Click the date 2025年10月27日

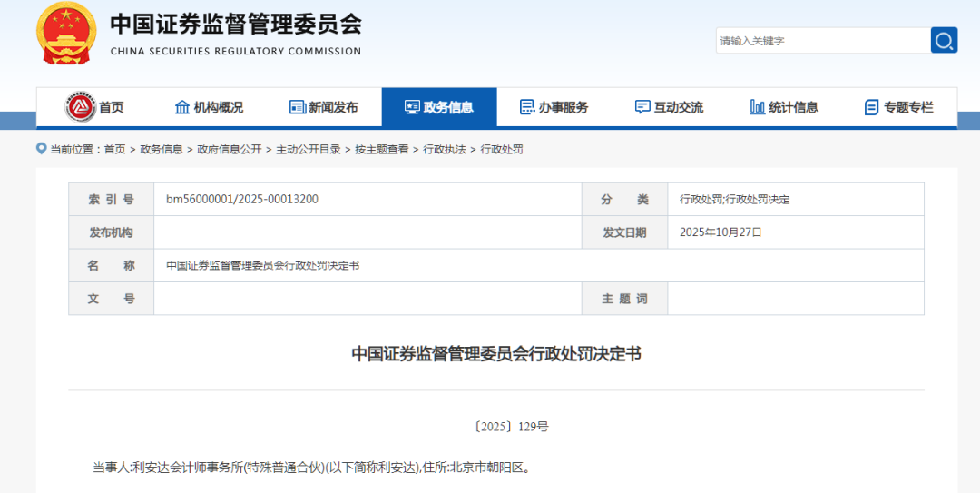[x=720, y=232]
